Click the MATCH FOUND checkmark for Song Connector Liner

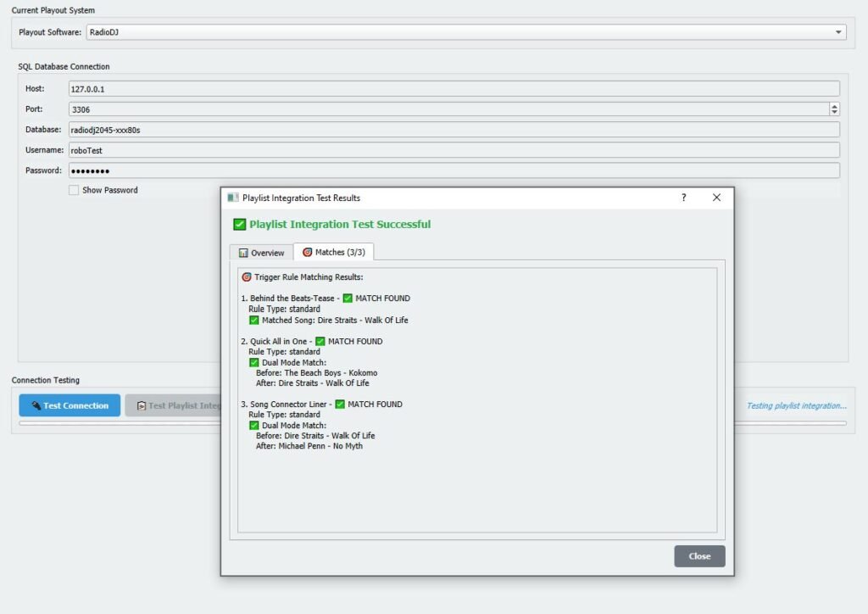(x=340, y=405)
